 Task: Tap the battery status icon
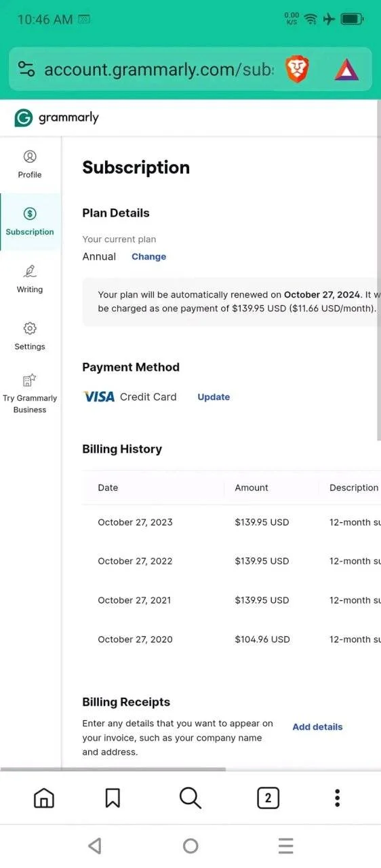pyautogui.click(x=353, y=19)
